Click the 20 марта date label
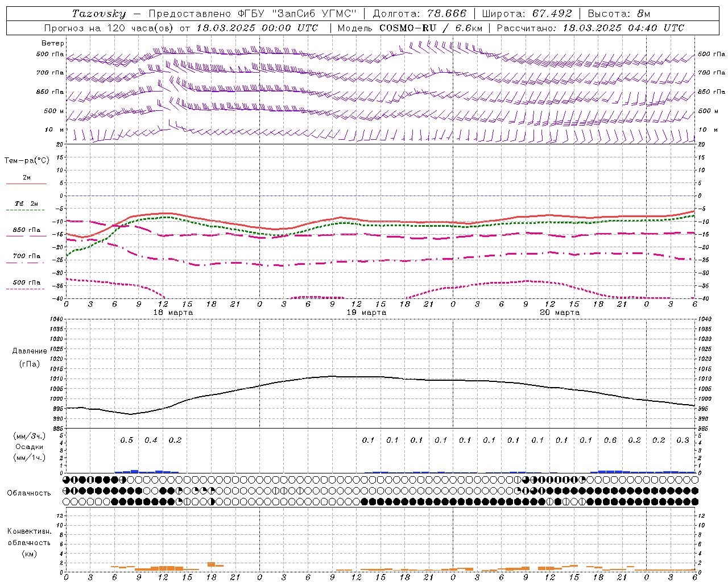The width and height of the screenshot is (728, 582). [x=560, y=313]
